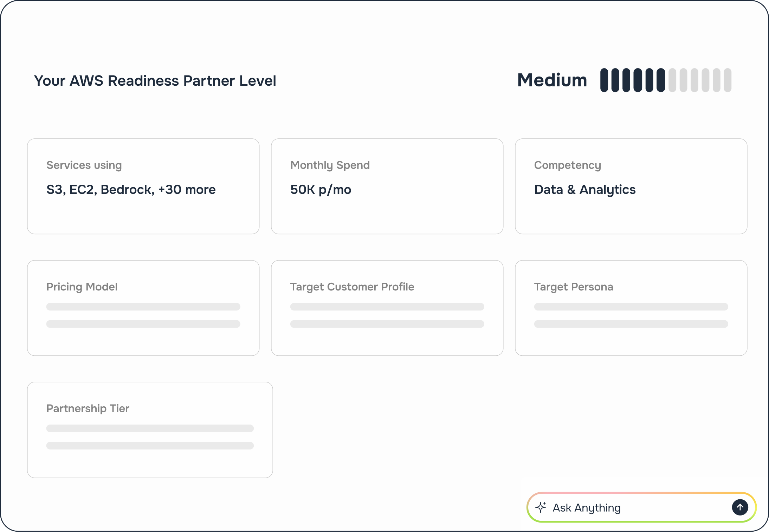Screen dimensions: 769x532
Task: Click the Your AWS Readiness Partner Level heading
Action: coord(155,80)
